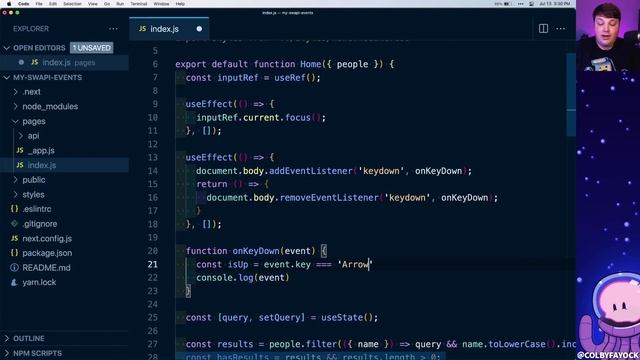Screen dimensions: 640x360
Task: Open the Apple menu
Action: point(9,4)
